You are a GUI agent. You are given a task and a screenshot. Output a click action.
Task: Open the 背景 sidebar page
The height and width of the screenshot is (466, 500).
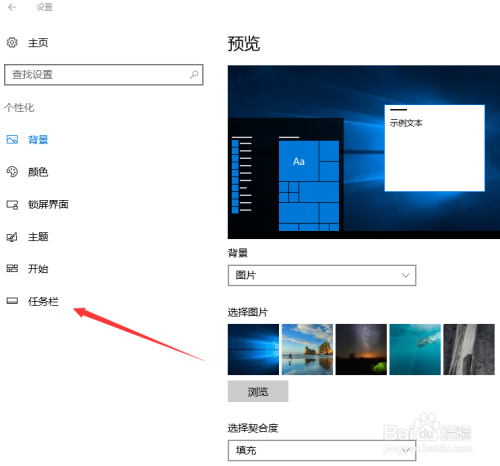click(x=38, y=139)
